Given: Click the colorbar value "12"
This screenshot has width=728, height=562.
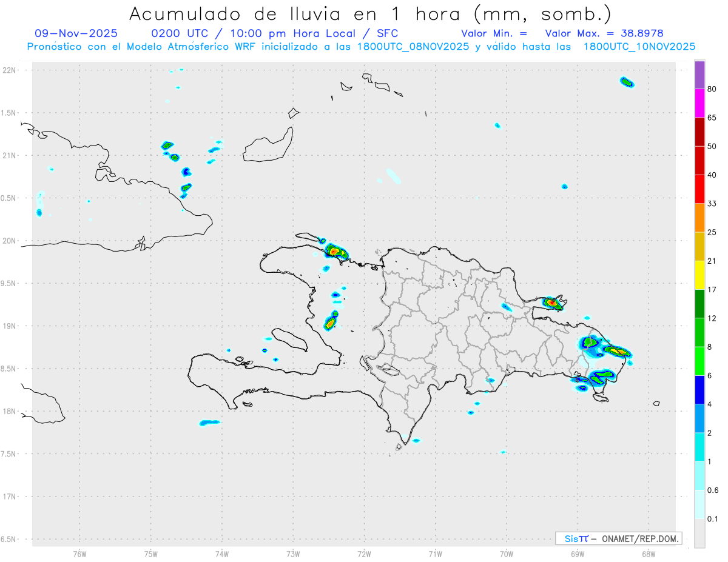Looking at the screenshot, I should (712, 318).
